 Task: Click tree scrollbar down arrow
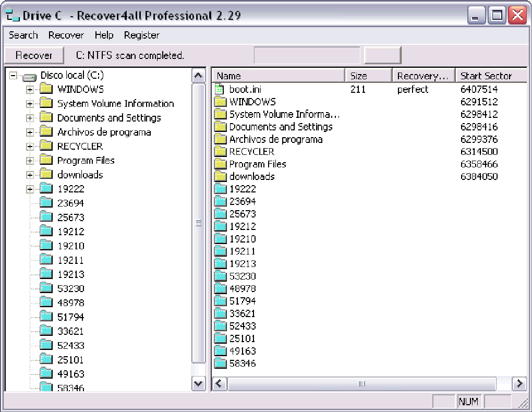[x=199, y=384]
